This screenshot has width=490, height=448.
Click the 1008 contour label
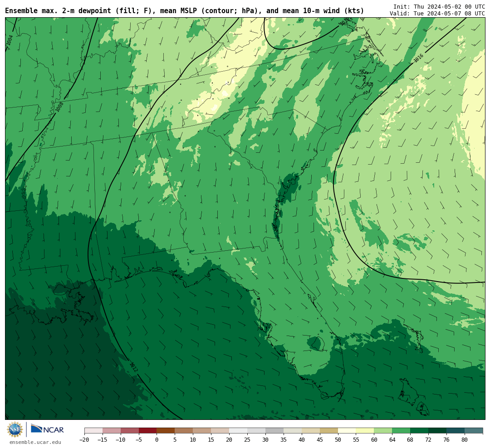click(59, 107)
